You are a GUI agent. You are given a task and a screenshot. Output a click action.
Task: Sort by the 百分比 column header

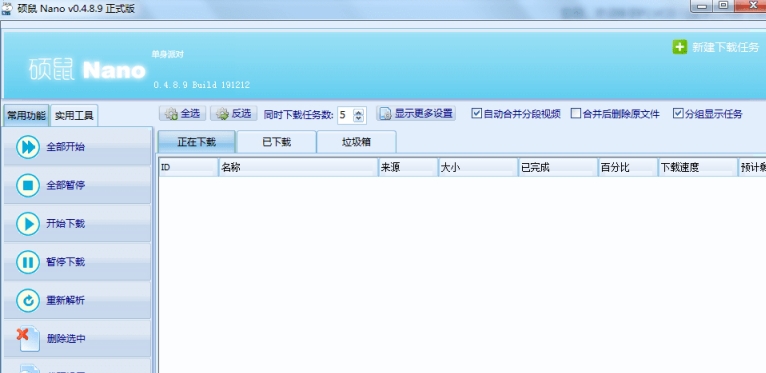coord(628,167)
